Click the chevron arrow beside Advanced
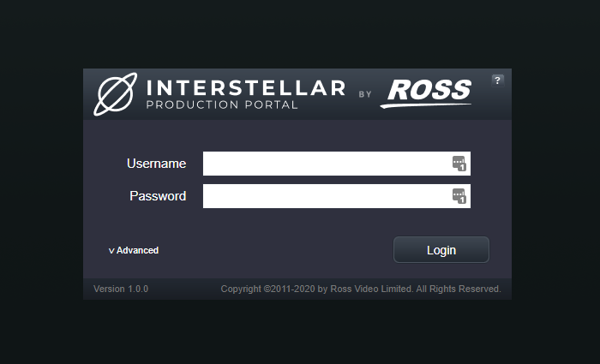 (111, 251)
